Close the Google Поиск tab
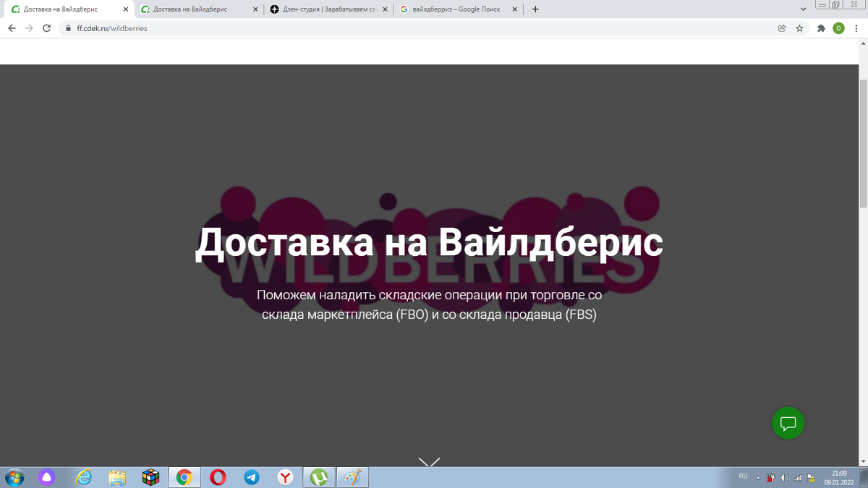868x488 pixels. coord(516,9)
